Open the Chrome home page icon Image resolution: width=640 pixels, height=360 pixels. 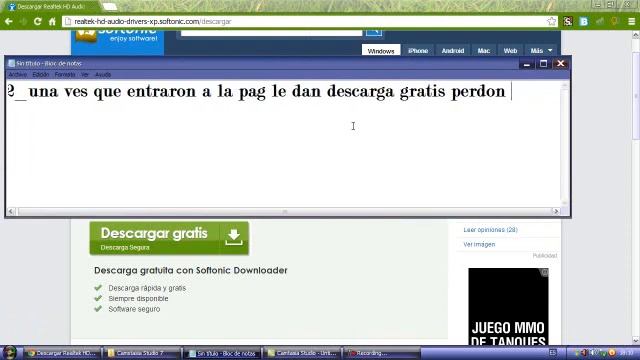click(52, 21)
